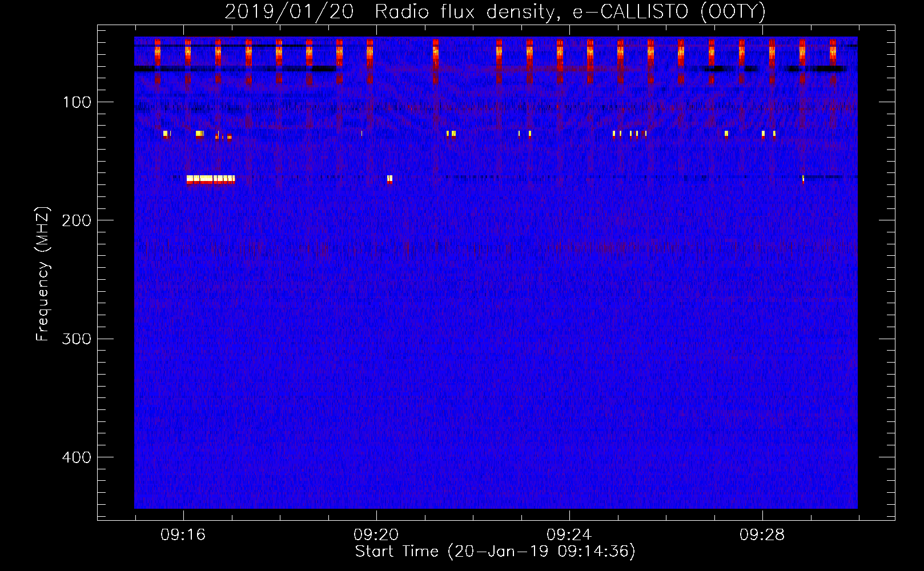Screen dimensions: 924x571
Task: Click the long bright burst near 165 MHz at 09:16
Action: click(211, 179)
